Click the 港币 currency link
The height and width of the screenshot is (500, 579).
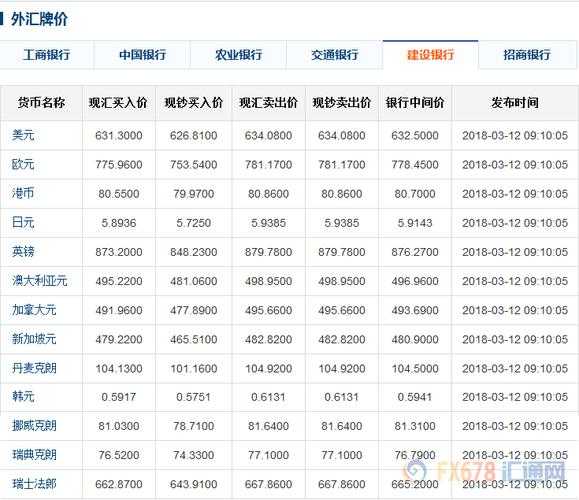coord(23,193)
